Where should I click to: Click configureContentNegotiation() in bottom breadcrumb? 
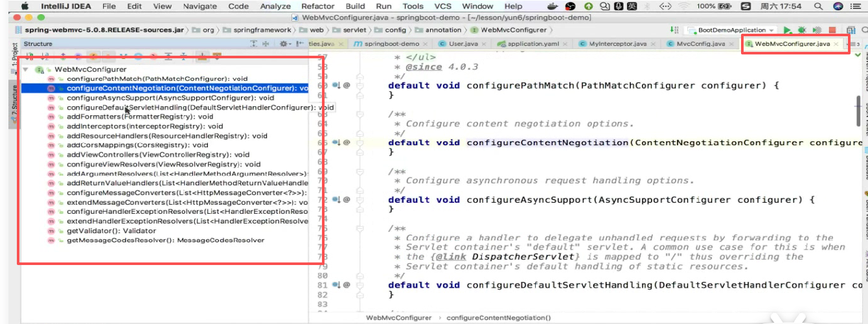pyautogui.click(x=499, y=318)
